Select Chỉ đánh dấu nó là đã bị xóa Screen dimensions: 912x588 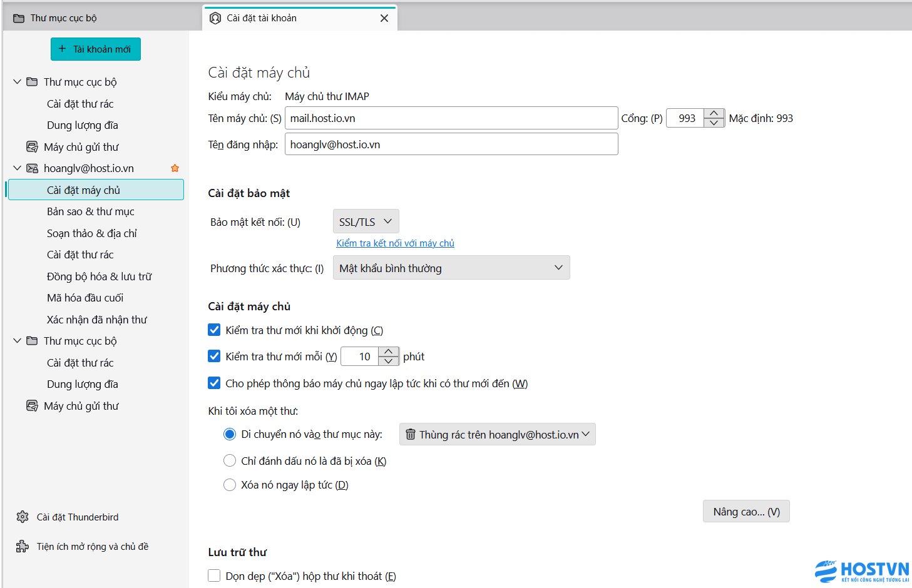pos(230,461)
